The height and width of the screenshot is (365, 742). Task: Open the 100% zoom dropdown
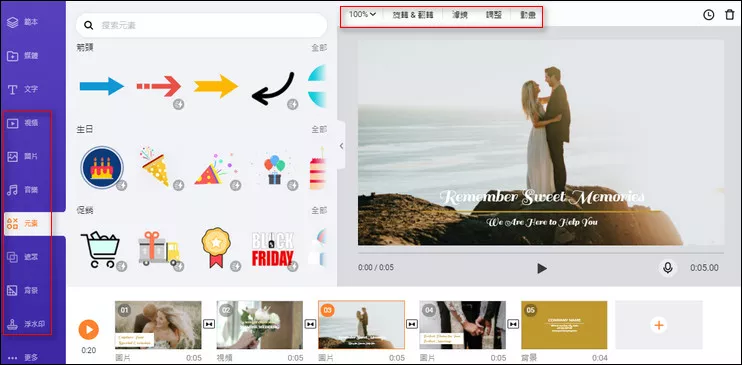coord(362,14)
